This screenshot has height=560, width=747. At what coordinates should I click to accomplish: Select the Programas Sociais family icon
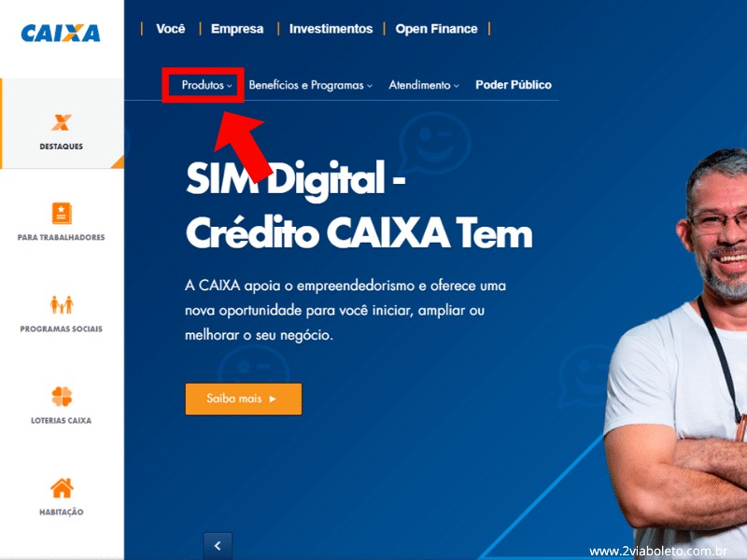(x=62, y=305)
